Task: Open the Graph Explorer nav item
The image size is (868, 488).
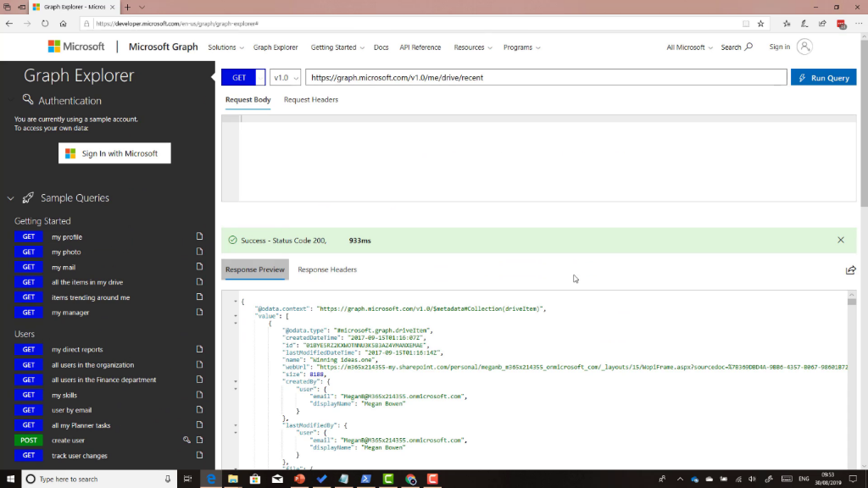Action: 275,47
